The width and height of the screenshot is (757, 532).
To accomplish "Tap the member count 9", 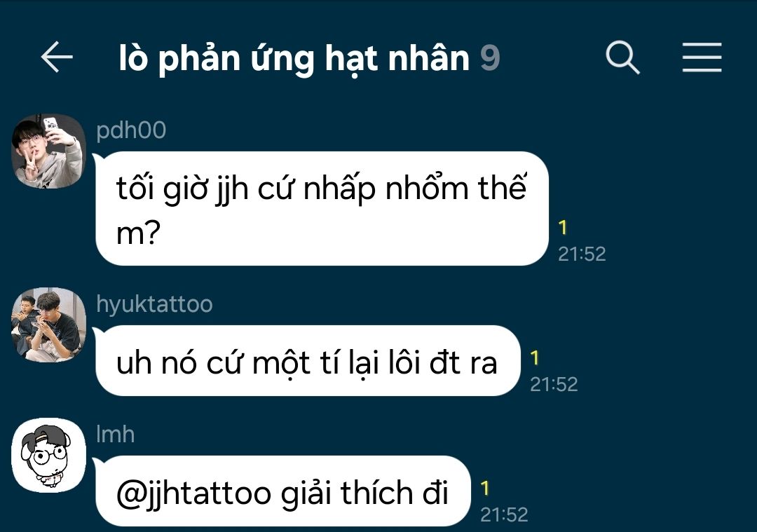I will pos(489,58).
